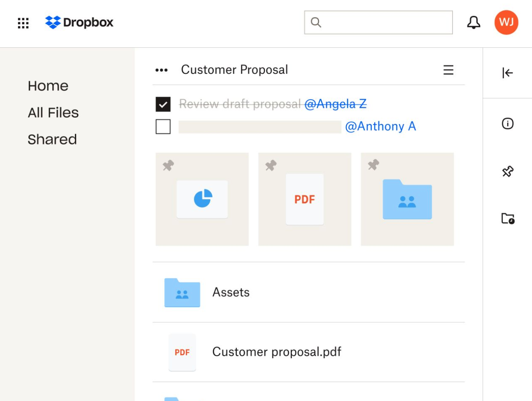Open All Files in the sidebar

[53, 112]
